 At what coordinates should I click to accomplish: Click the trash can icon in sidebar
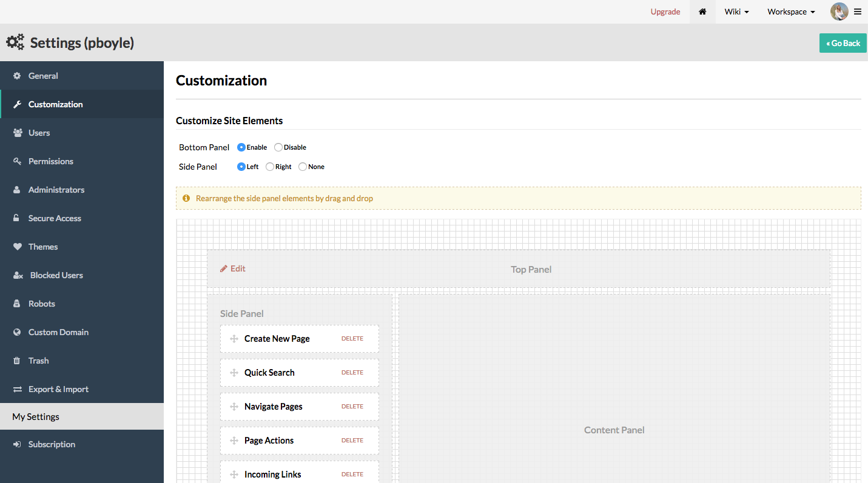click(16, 361)
